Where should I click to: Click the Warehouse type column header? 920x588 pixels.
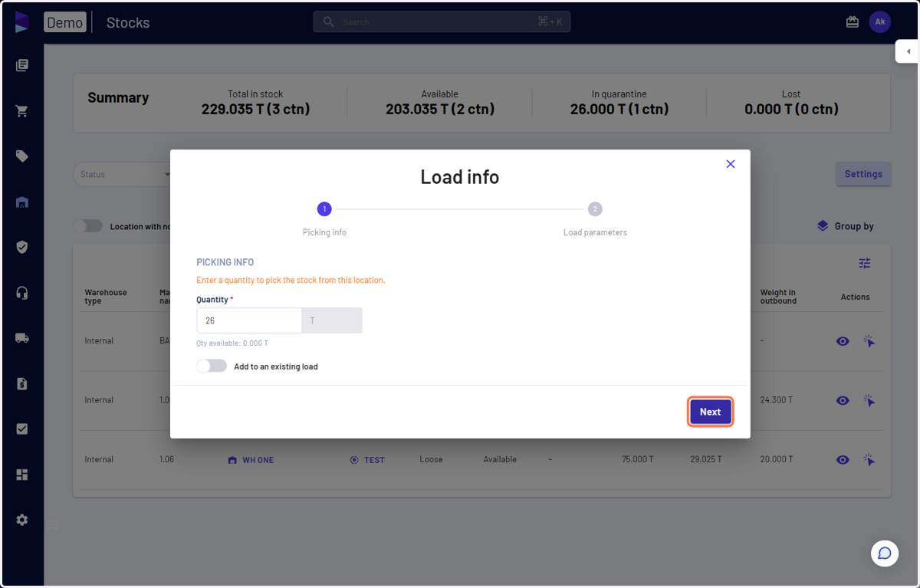point(106,297)
